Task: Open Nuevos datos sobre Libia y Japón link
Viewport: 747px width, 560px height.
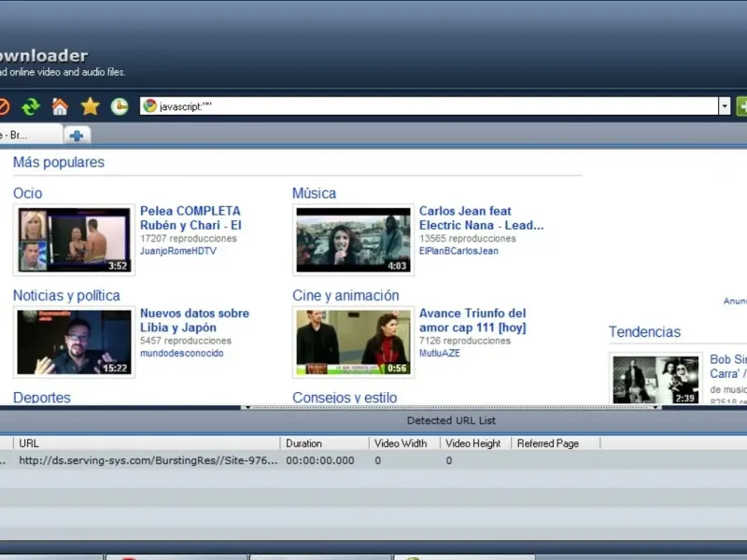Action: pos(194,321)
